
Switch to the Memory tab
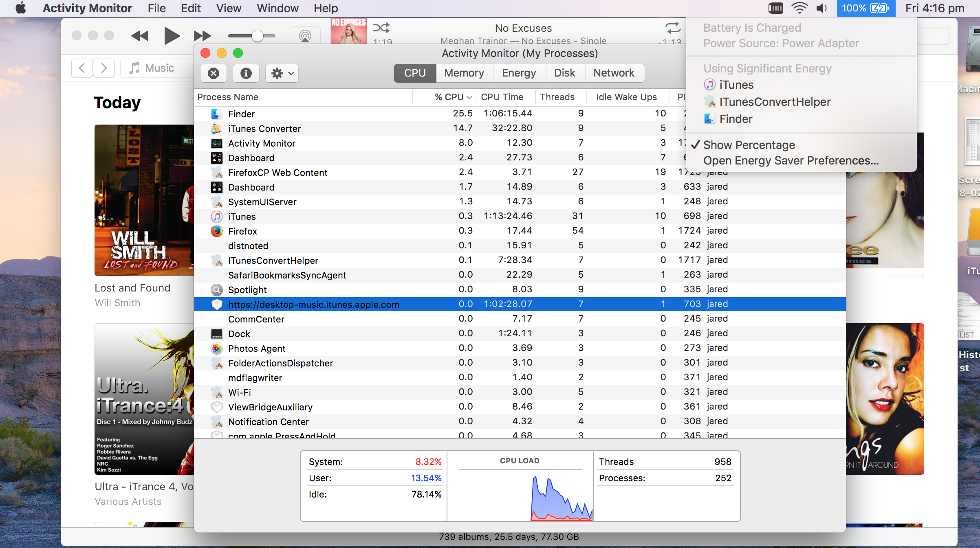tap(464, 73)
